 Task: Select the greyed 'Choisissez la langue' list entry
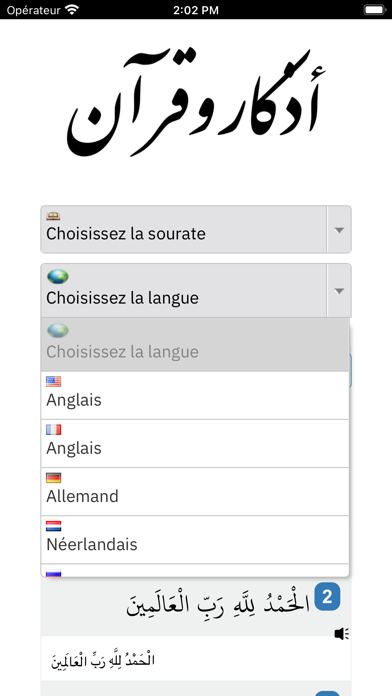pyautogui.click(x=195, y=344)
